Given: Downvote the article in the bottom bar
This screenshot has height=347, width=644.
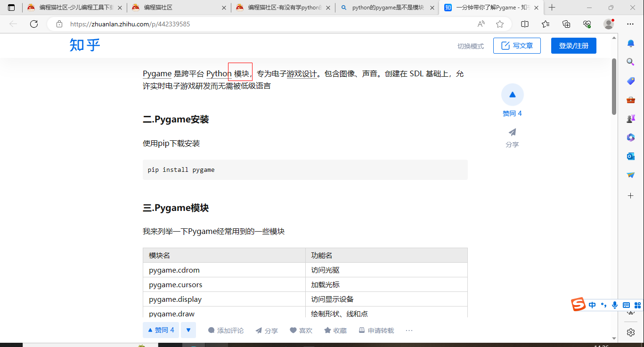Looking at the screenshot, I should coord(188,330).
